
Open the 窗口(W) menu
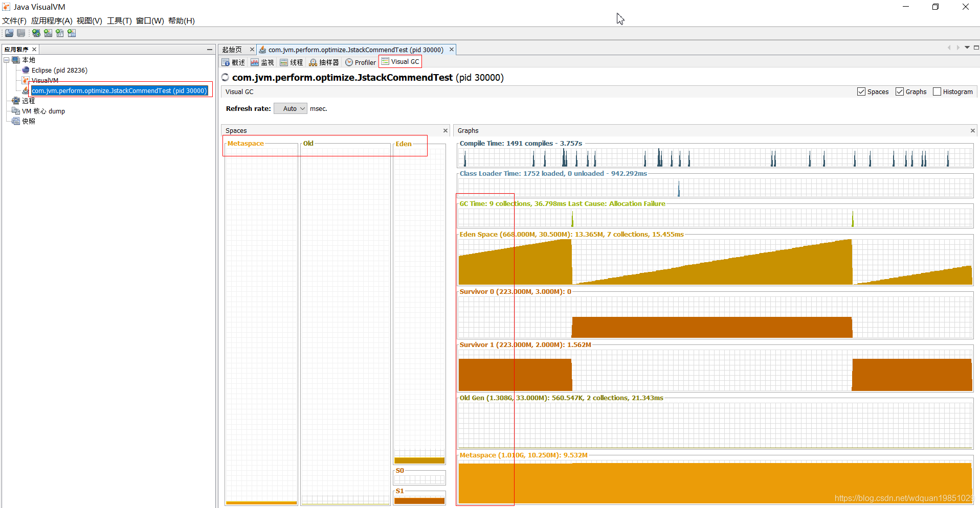tap(150, 21)
